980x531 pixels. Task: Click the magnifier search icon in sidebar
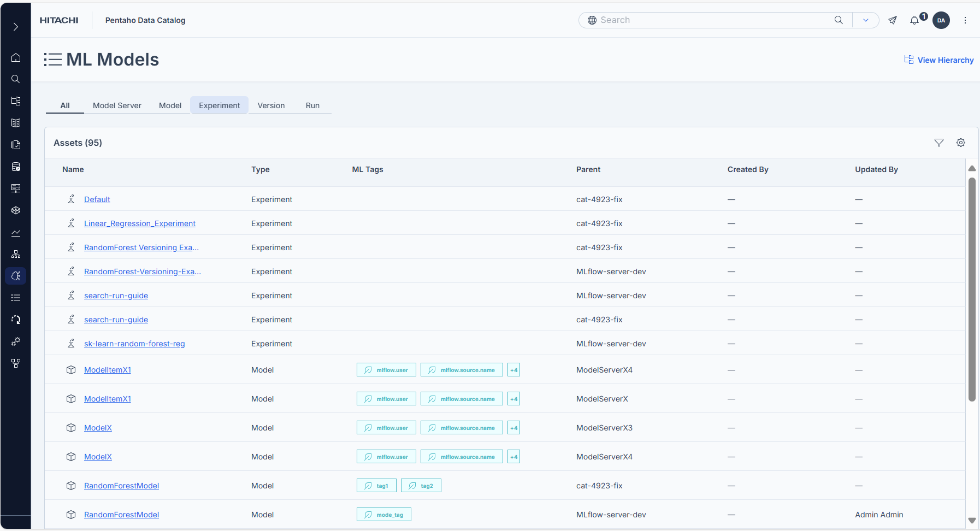tap(16, 79)
